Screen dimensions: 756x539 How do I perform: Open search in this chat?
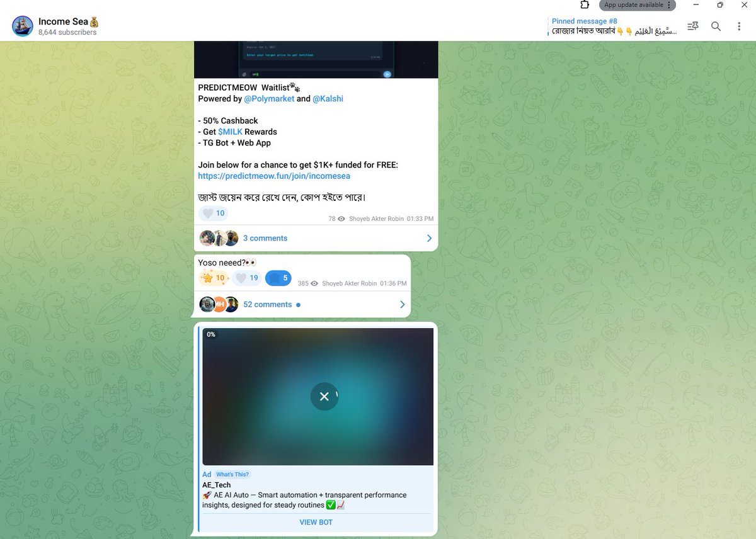pyautogui.click(x=716, y=26)
